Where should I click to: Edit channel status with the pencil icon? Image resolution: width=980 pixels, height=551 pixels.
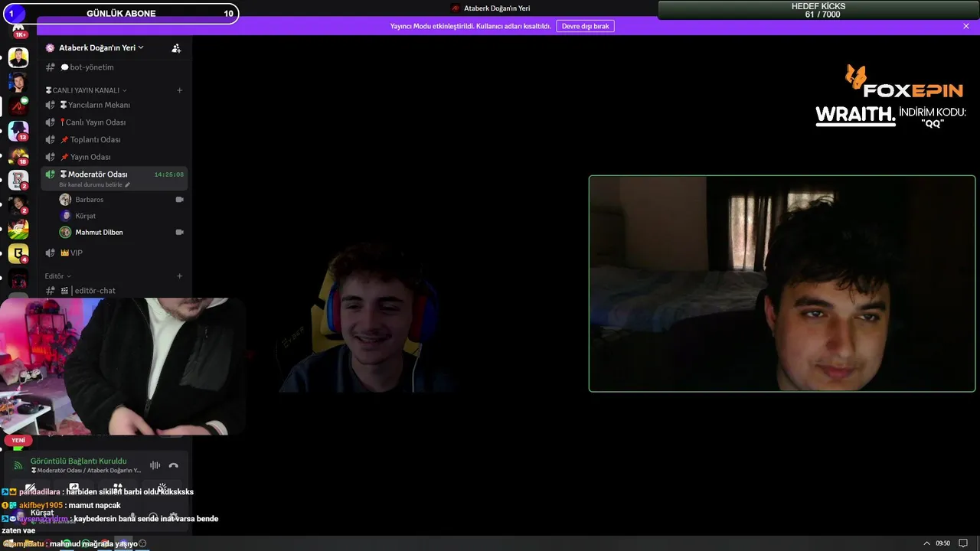128,185
